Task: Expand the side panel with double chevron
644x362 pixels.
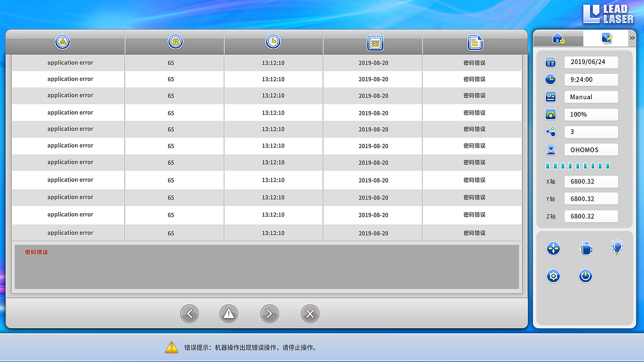Action: 632,38
